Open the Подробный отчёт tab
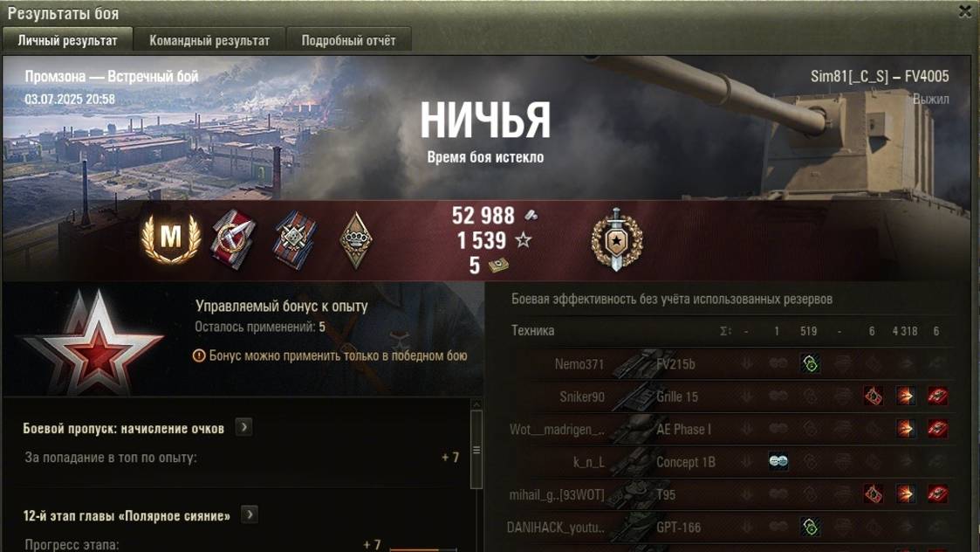This screenshot has height=552, width=980. click(x=349, y=40)
